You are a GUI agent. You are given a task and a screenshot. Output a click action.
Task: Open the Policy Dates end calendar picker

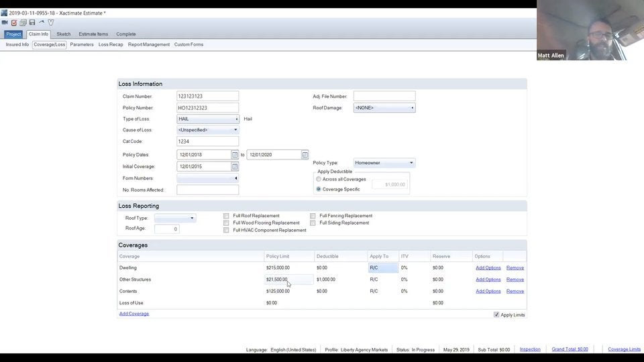[x=305, y=155]
